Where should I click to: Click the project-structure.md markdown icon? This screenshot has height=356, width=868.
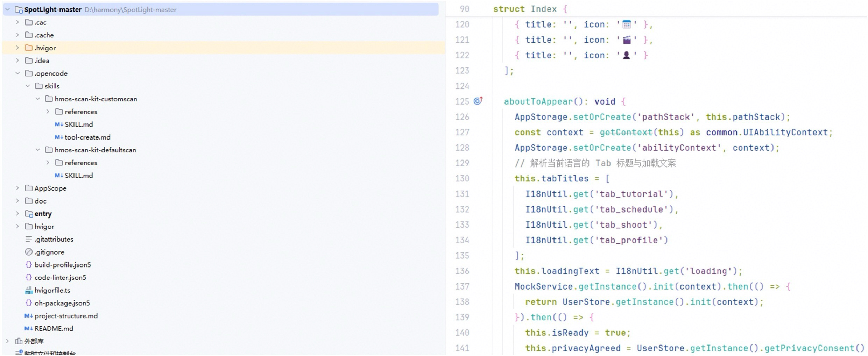click(x=29, y=316)
